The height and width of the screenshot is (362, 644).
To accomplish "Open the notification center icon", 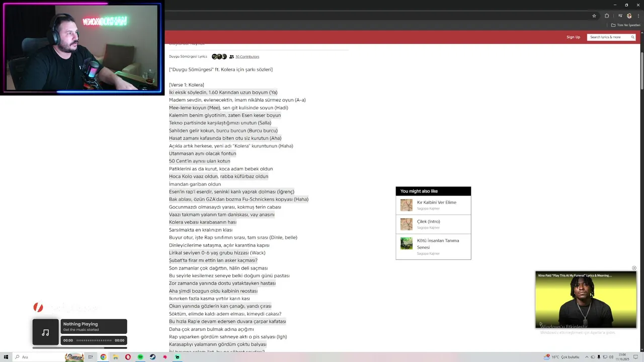I will [636, 357].
